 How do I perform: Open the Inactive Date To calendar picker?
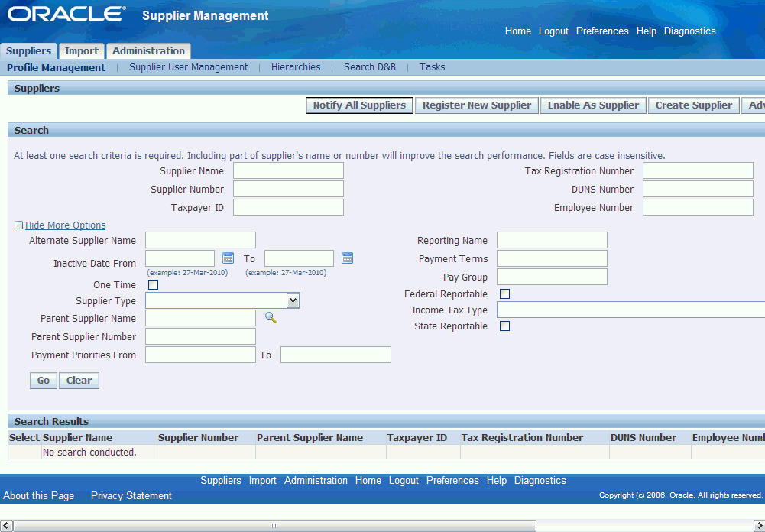pos(347,258)
